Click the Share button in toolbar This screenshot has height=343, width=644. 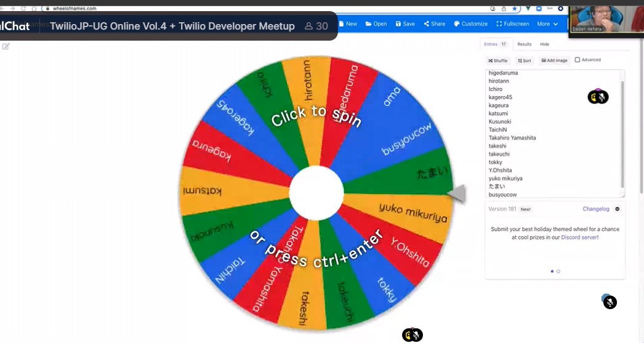coord(435,24)
